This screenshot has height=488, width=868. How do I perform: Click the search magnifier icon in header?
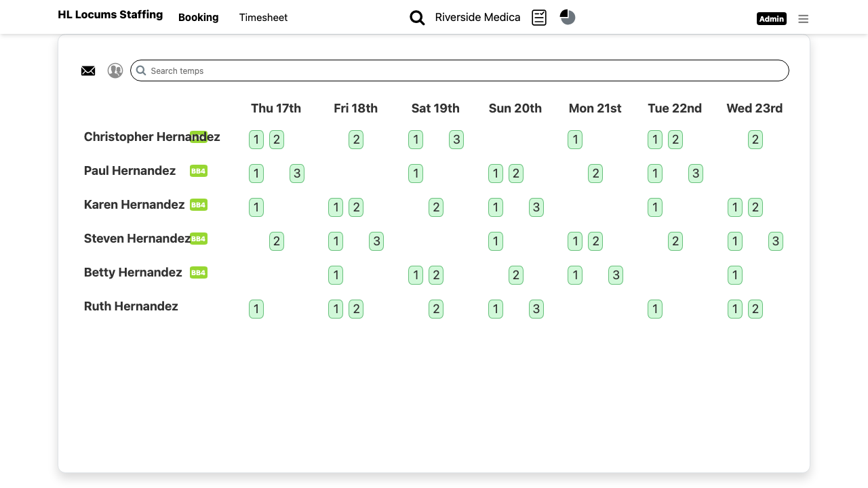(x=417, y=18)
